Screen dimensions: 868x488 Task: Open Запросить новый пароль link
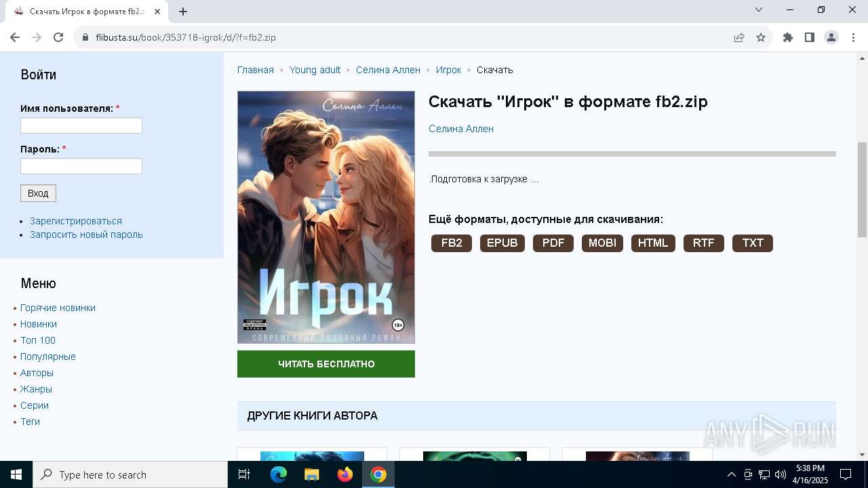click(x=86, y=235)
